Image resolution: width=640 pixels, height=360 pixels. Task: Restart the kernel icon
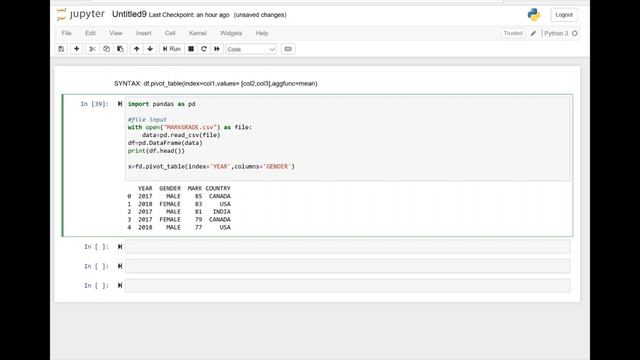(204, 49)
